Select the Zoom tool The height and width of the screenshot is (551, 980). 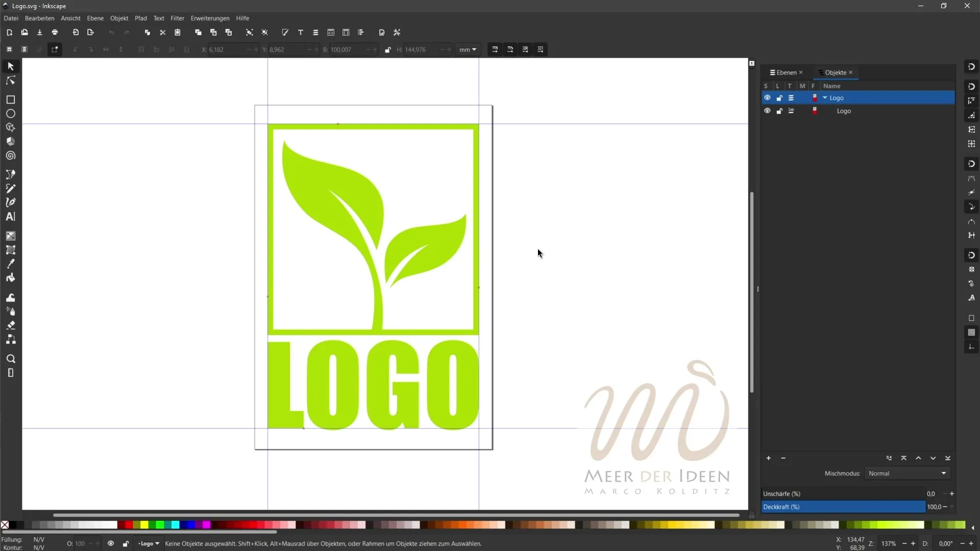tap(10, 359)
